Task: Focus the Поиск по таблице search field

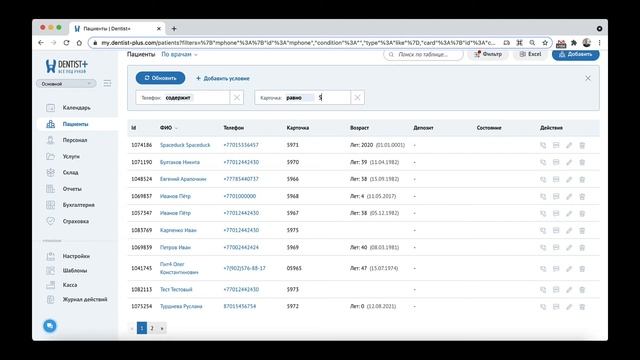Action: pyautogui.click(x=423, y=54)
